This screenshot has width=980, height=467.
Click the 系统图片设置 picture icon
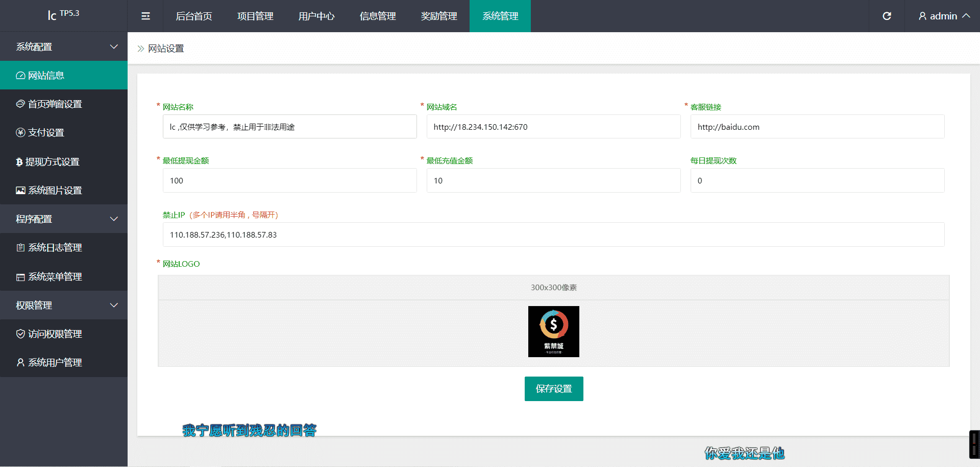click(20, 191)
